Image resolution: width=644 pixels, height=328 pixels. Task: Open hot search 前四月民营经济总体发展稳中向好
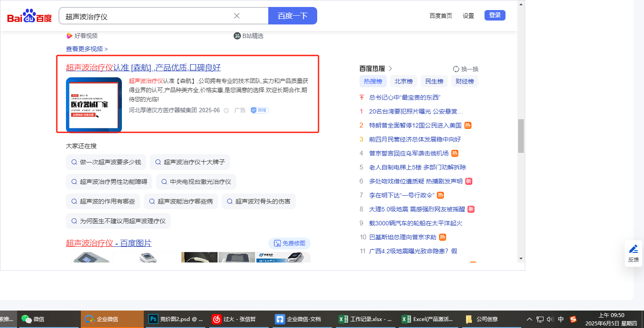pyautogui.click(x=415, y=139)
